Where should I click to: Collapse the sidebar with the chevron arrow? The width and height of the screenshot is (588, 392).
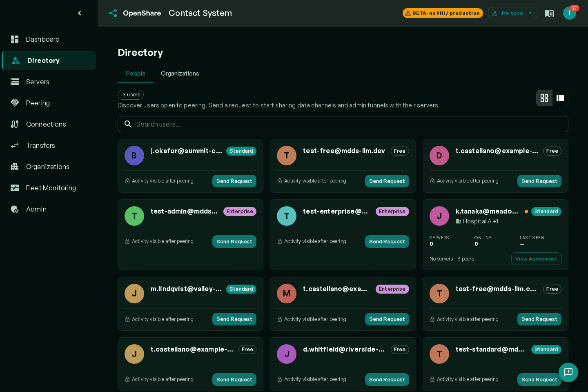point(80,13)
